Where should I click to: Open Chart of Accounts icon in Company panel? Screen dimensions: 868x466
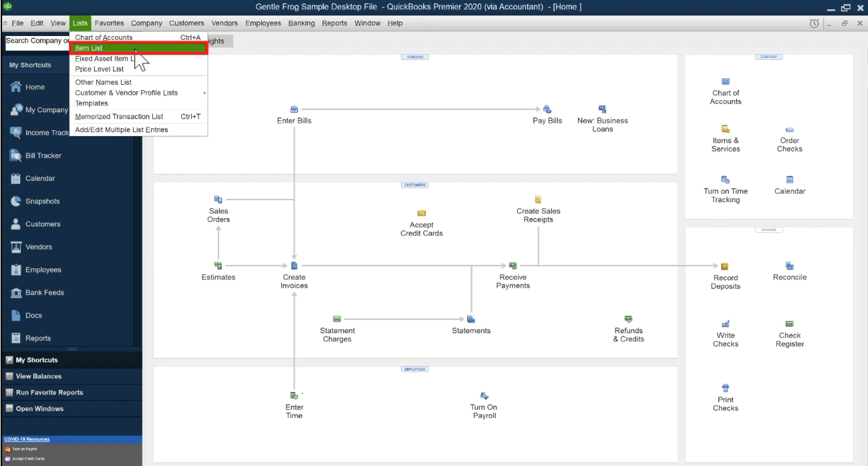(x=726, y=81)
